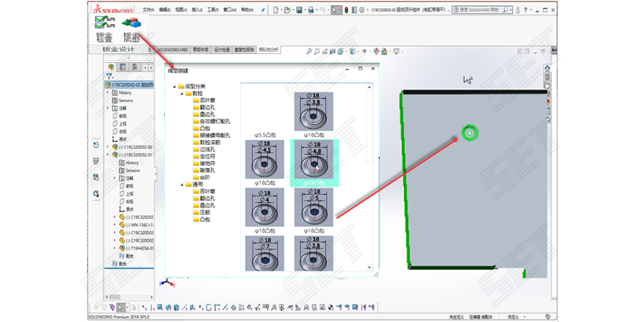Click the filter funnel icon above the tree
Image resolution: width=644 pixels, height=322 pixels.
(109, 76)
